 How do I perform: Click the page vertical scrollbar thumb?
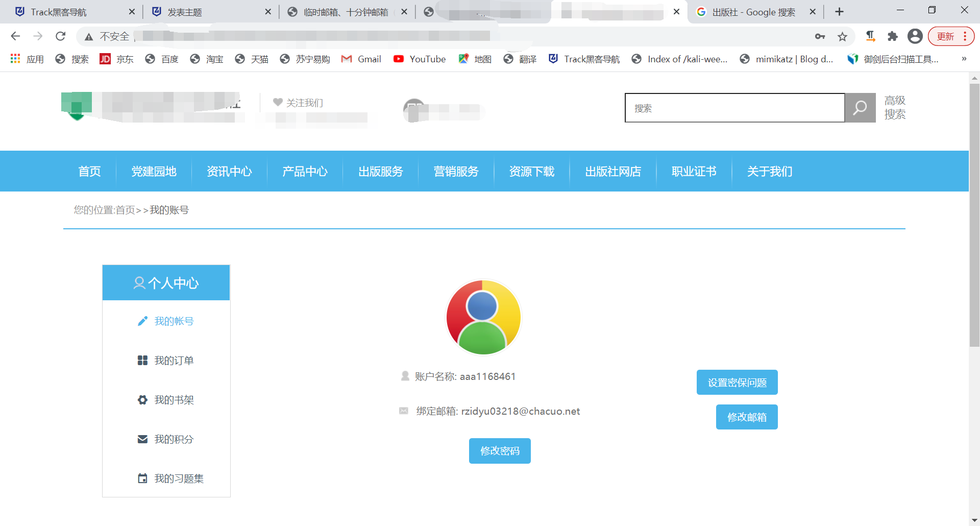pos(974,215)
